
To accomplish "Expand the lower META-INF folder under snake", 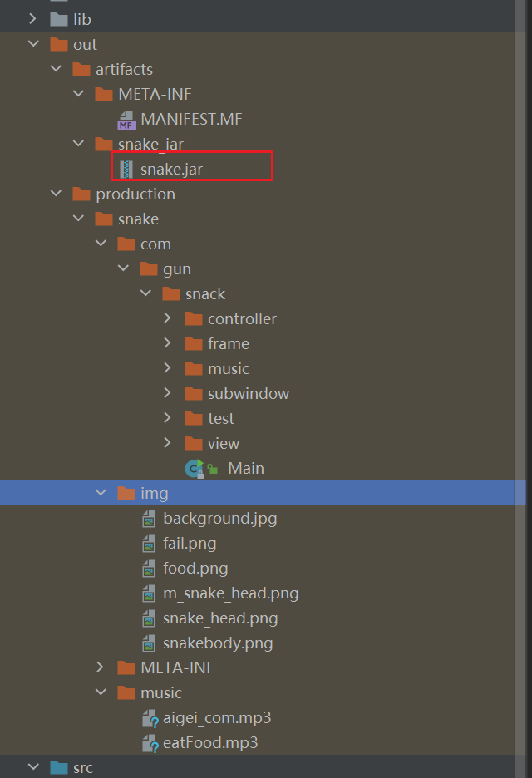I will tap(101, 668).
